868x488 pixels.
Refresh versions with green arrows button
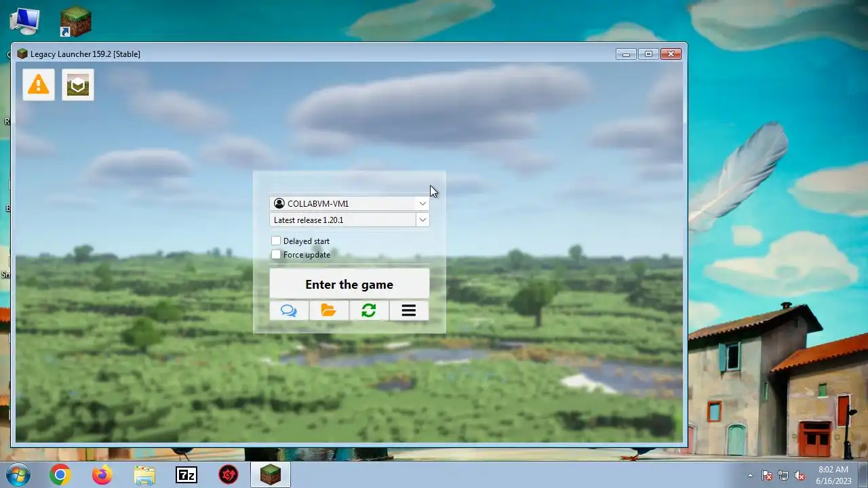[x=369, y=310]
